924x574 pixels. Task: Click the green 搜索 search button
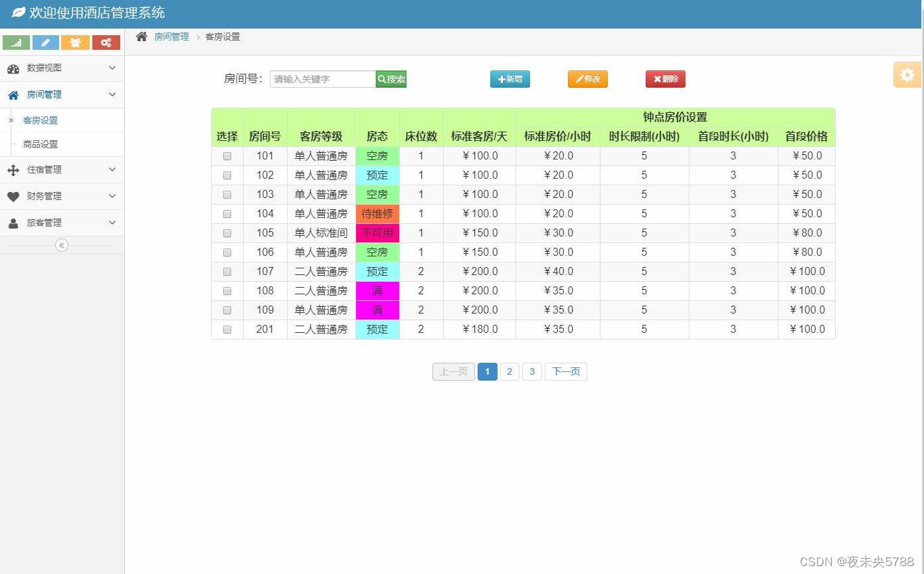391,79
